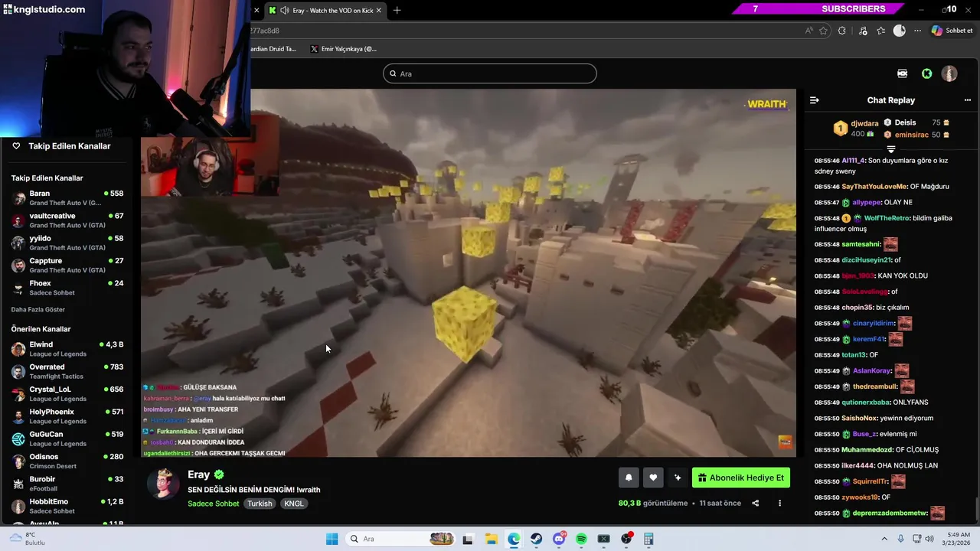The image size is (980, 551).
Task: Open the Cappture channel
Action: (67, 266)
